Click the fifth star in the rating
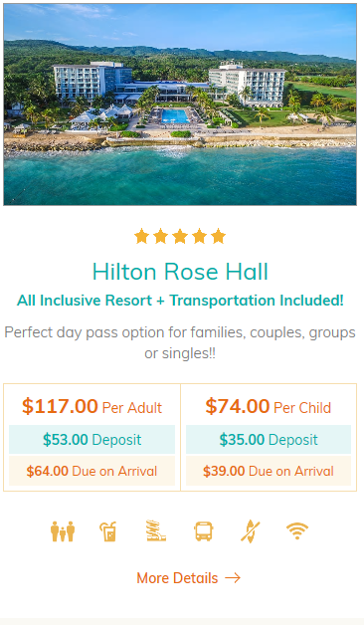The image size is (364, 625). click(x=218, y=237)
